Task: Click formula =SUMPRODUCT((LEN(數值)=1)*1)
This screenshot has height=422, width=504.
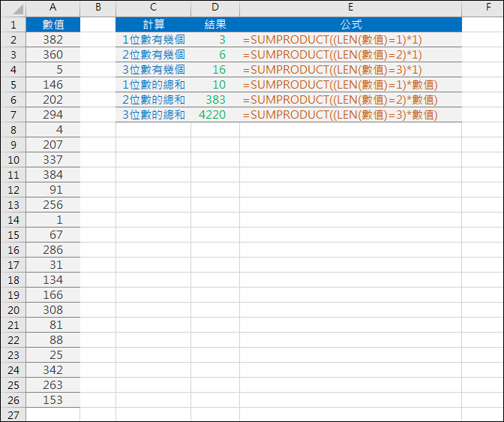Action: click(x=351, y=40)
